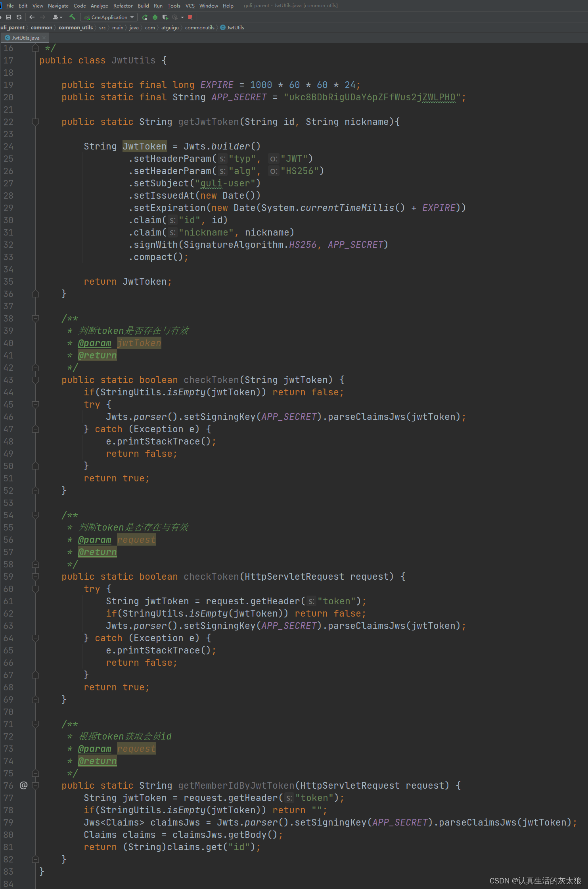Navigate back with the left arrow icon
Screen dimensions: 588x889
(32, 17)
